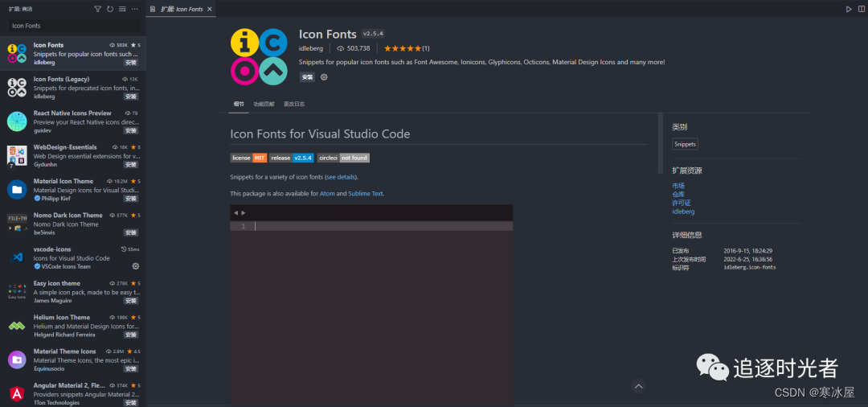Viewport: 868px width, 407px height.
Task: Split the editor with the layout icon
Action: pyautogui.click(x=861, y=9)
